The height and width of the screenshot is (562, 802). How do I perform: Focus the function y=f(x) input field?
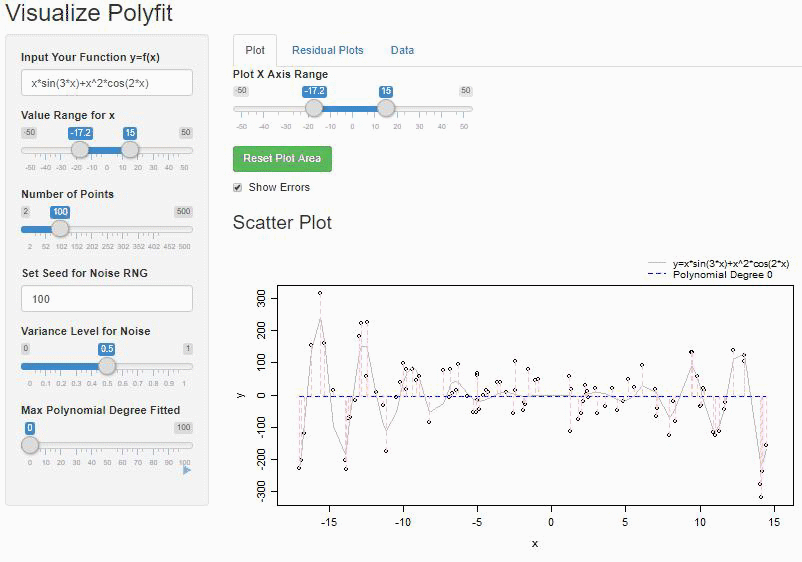pyautogui.click(x=107, y=83)
